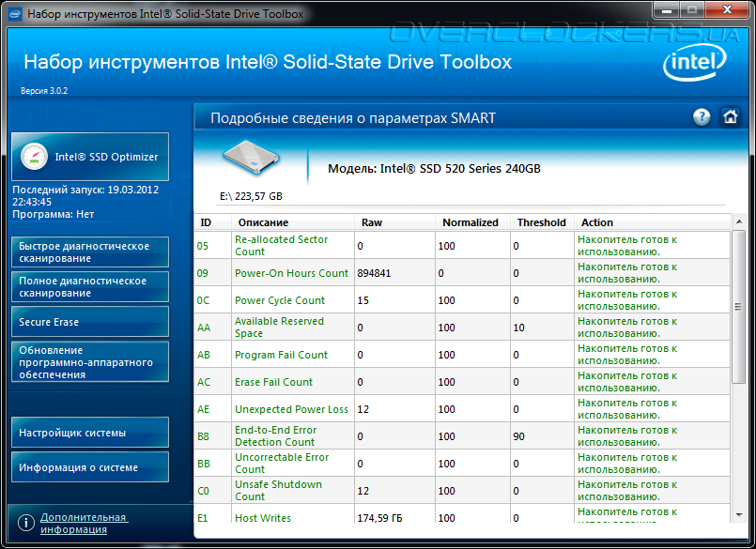Minimize the Toolbox window
The width and height of the screenshot is (756, 549).
click(667, 9)
